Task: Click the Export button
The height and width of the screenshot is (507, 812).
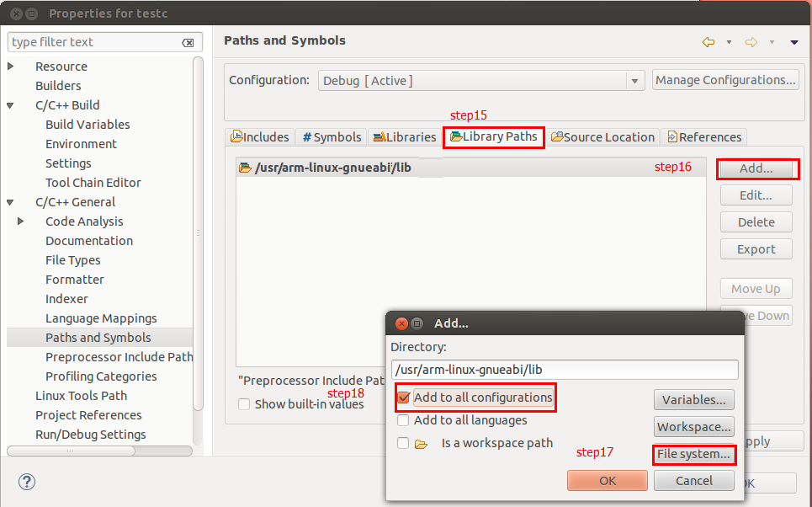Action: coord(756,249)
